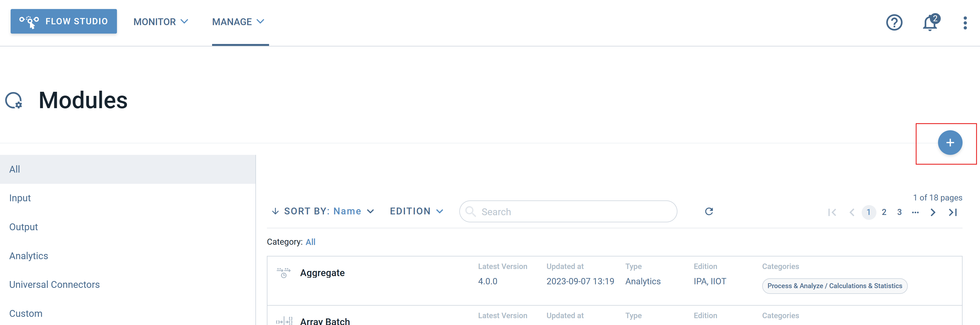Toggle sort direction arrow beside Sort By

click(275, 211)
